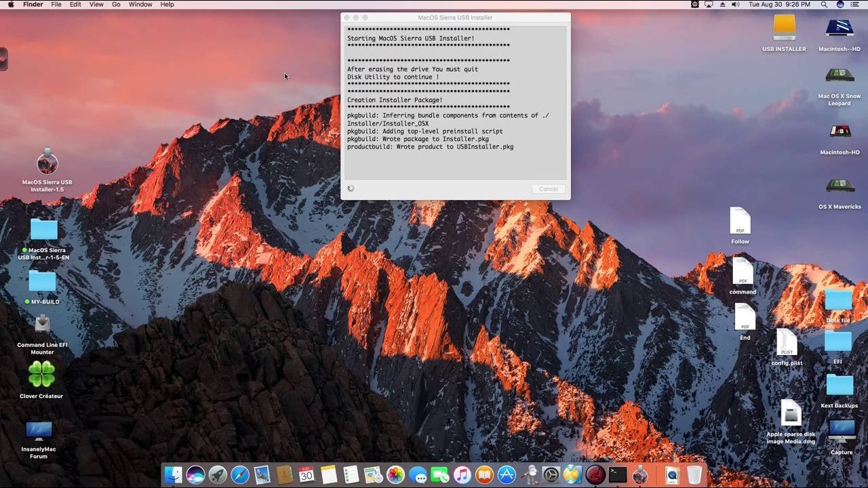Open Terminal icon in the Dock
868x488 pixels.
coord(618,475)
